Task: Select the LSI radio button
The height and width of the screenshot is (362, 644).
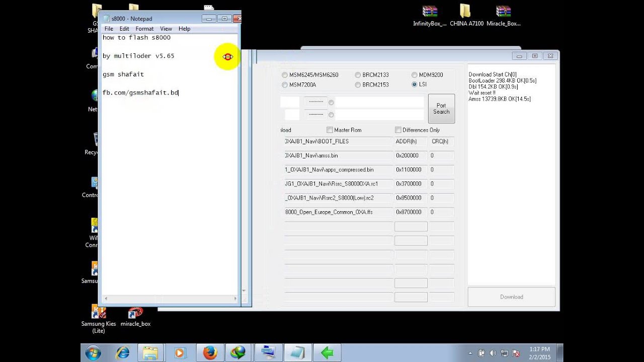Action: (415, 84)
